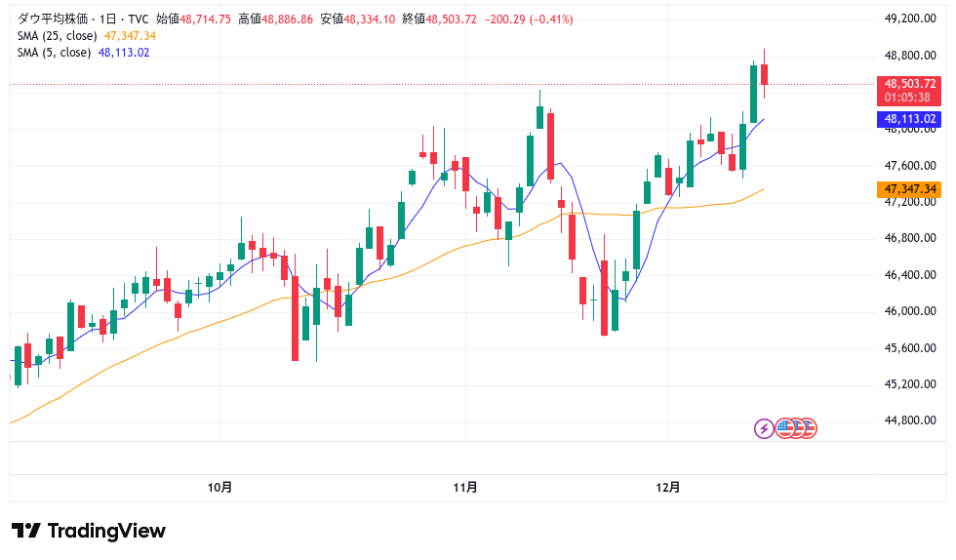Click the red current price label 48,503.72
Viewport: 956px width, 560px height.
point(910,85)
